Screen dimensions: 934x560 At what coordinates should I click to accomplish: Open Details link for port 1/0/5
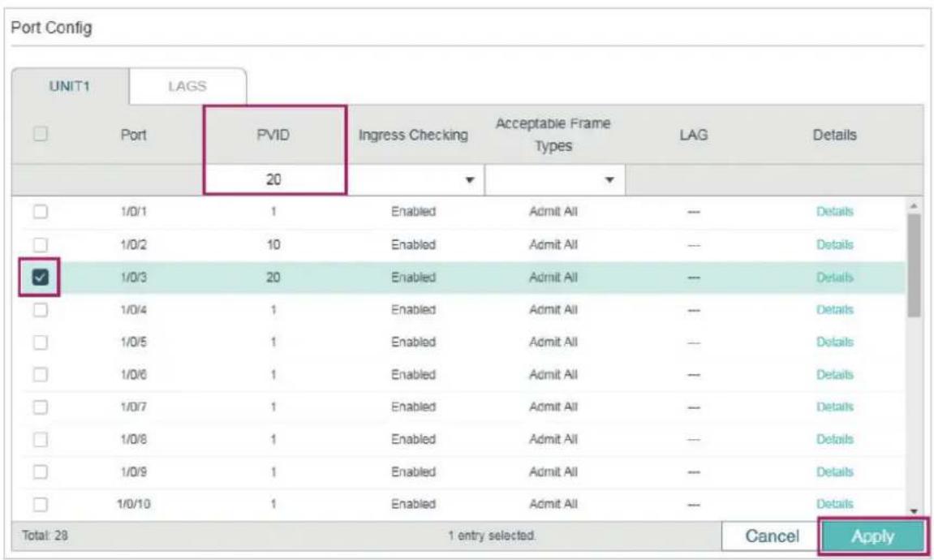pyautogui.click(x=834, y=342)
